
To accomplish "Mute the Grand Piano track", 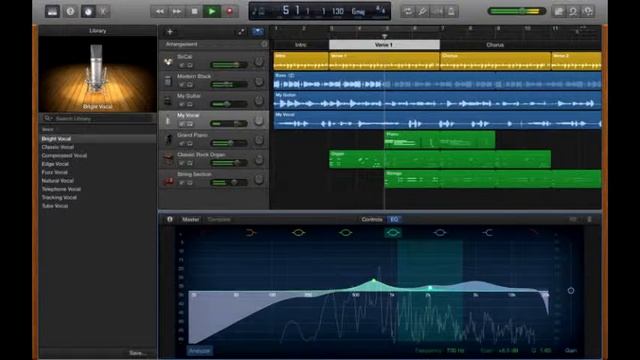I will click(x=182, y=143).
